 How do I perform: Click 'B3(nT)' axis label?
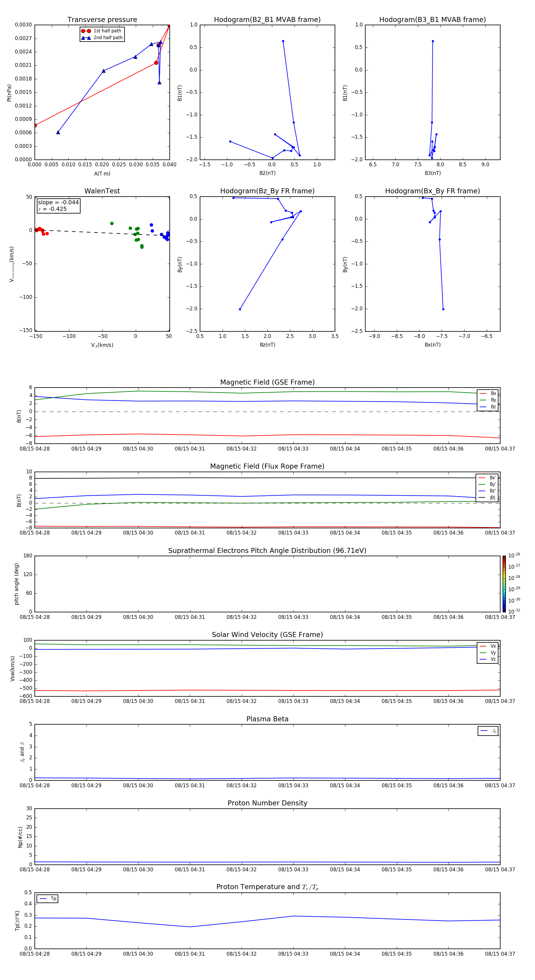[432, 173]
